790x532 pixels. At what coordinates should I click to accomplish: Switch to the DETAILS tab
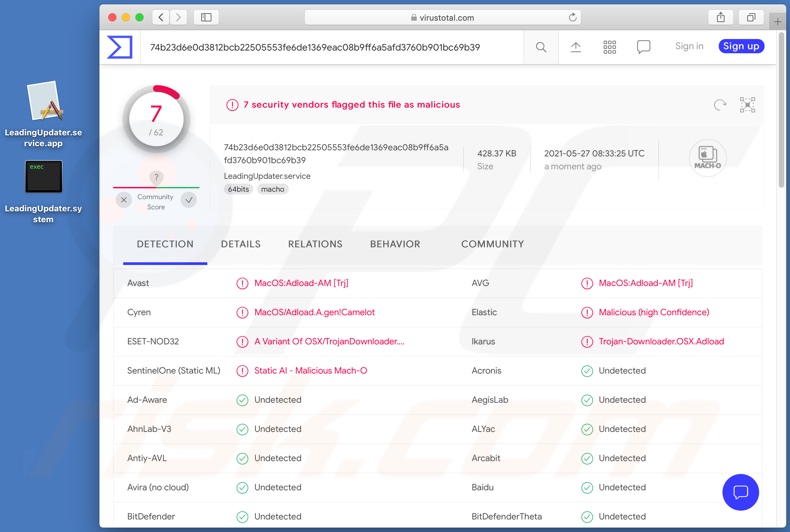[x=241, y=244]
